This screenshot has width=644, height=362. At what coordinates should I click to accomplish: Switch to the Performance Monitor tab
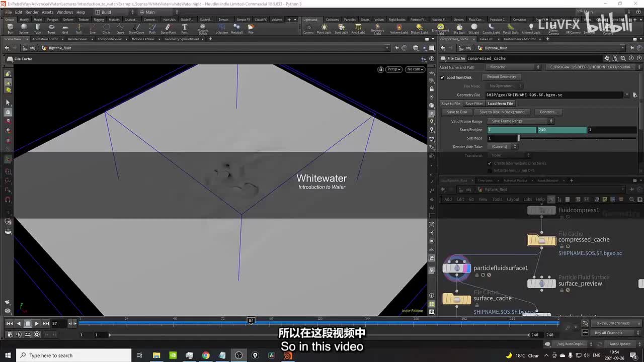[520, 39]
